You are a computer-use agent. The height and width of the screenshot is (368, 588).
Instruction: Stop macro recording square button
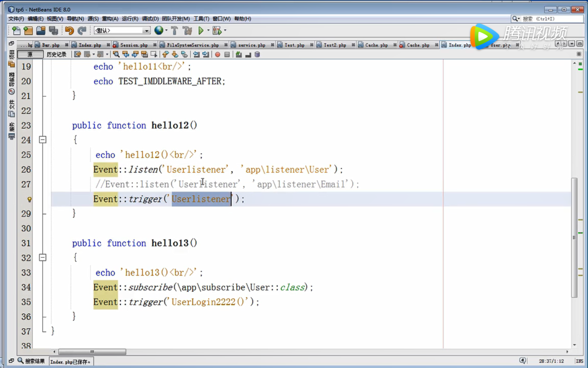click(x=227, y=54)
